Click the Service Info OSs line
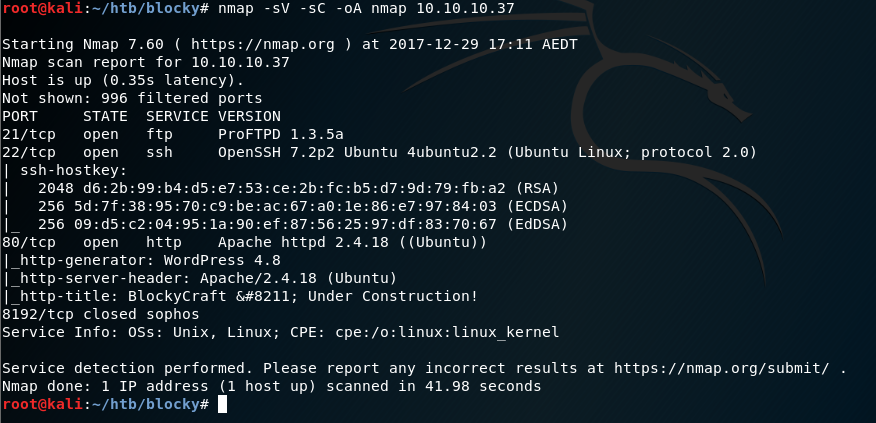Viewport: 876px width, 423px height. [x=280, y=332]
